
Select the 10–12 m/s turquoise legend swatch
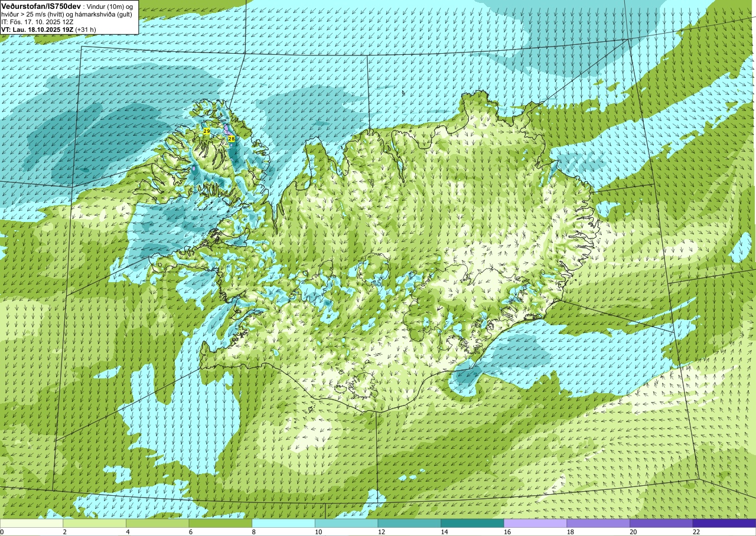(x=347, y=523)
